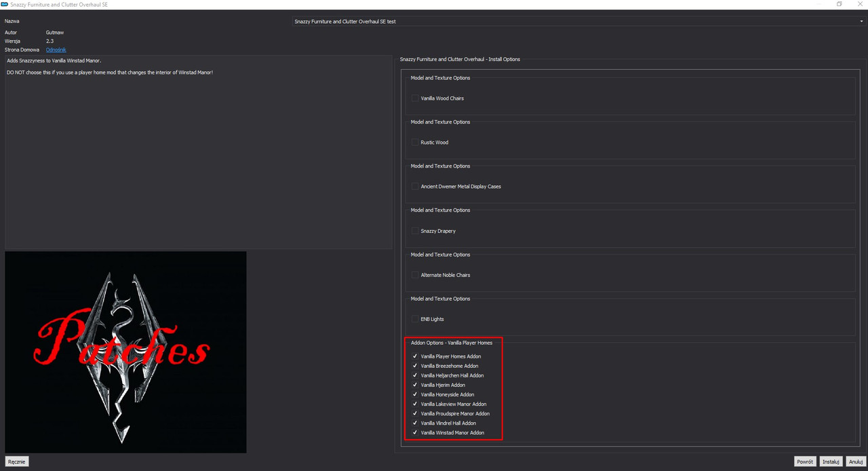
Task: Close the installer window
Action: tap(860, 4)
